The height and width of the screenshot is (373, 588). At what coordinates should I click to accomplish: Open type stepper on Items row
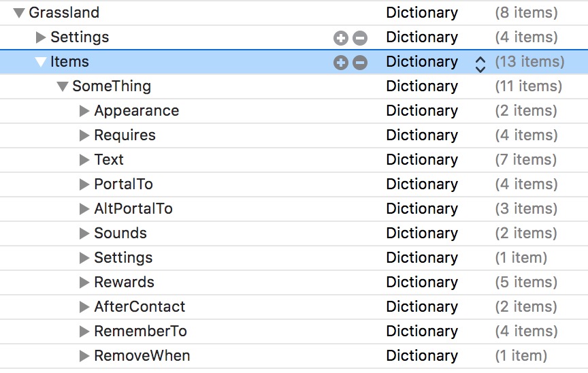[x=480, y=63]
